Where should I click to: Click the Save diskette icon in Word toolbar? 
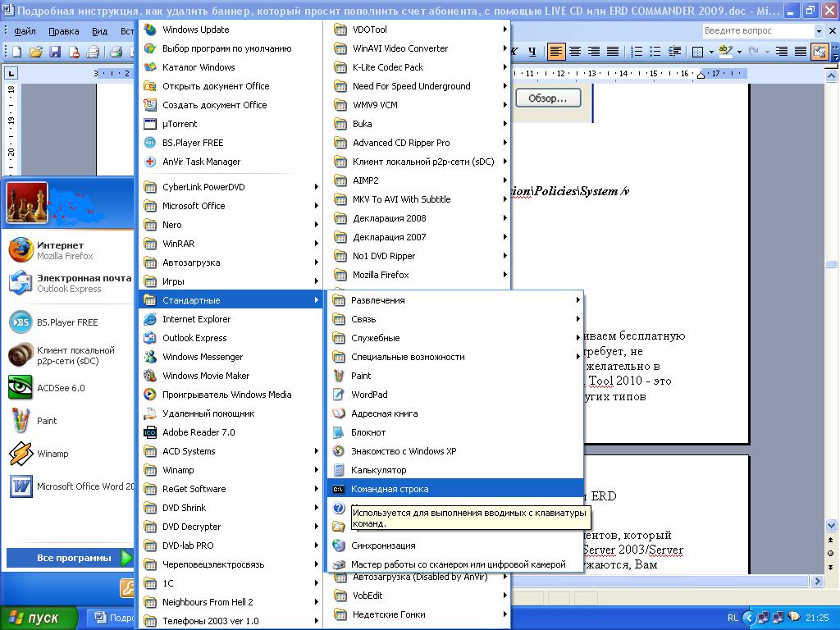click(55, 52)
